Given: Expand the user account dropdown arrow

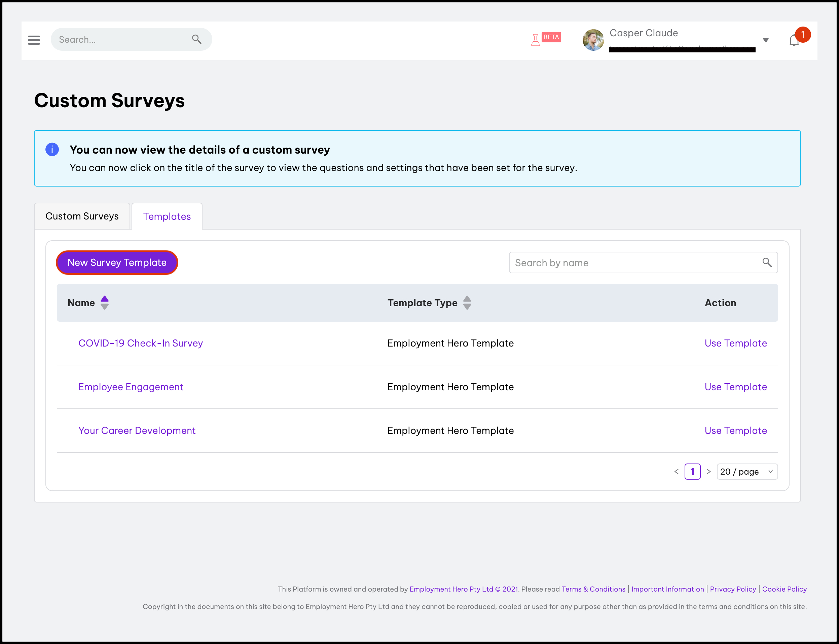Looking at the screenshot, I should [766, 40].
